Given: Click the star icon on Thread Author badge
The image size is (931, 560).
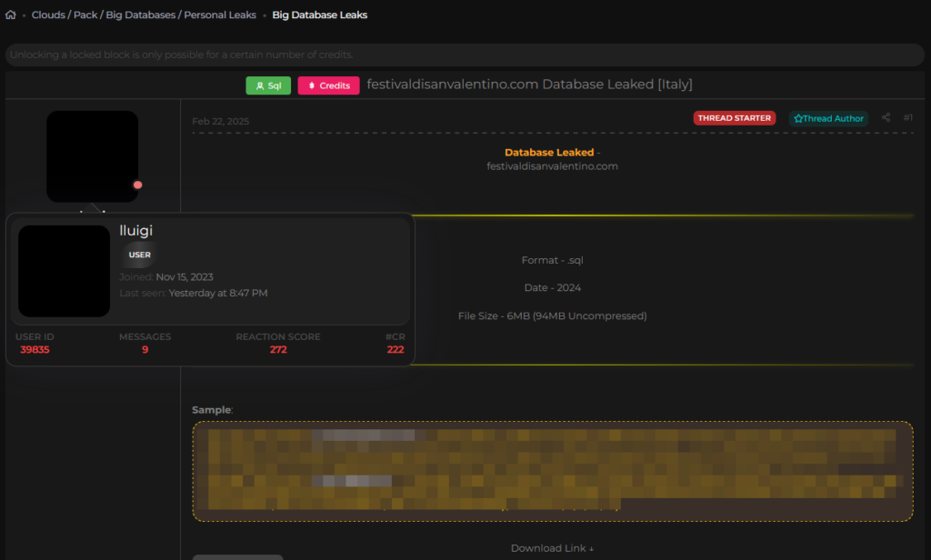Looking at the screenshot, I should (x=798, y=118).
